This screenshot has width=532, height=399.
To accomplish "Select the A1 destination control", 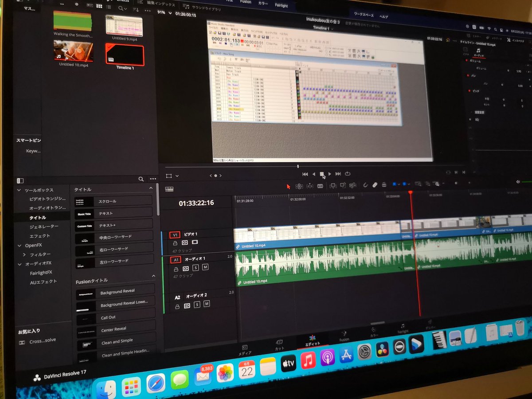I will [x=176, y=260].
